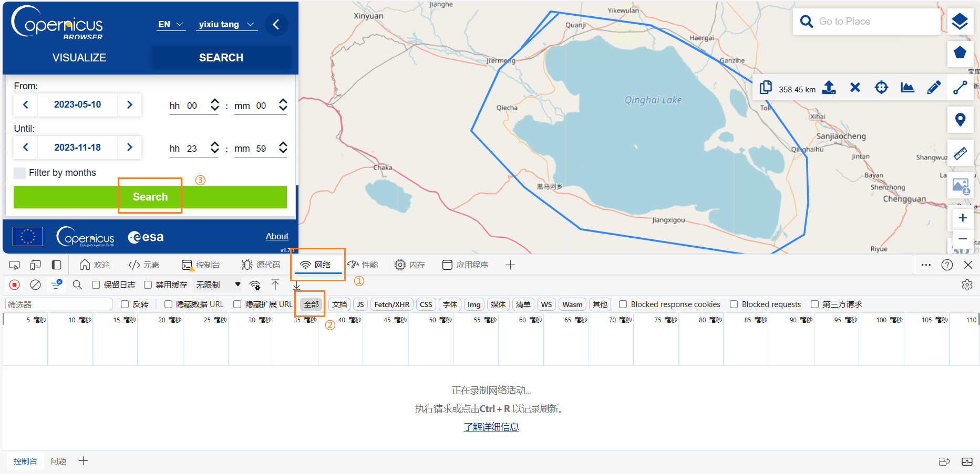This screenshot has height=474, width=980.
Task: Select the pentagon area-of-interest tool
Action: 960,52
